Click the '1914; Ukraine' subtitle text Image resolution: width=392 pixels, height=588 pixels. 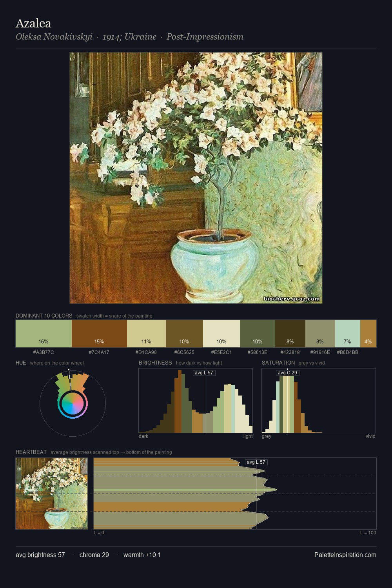coord(129,37)
